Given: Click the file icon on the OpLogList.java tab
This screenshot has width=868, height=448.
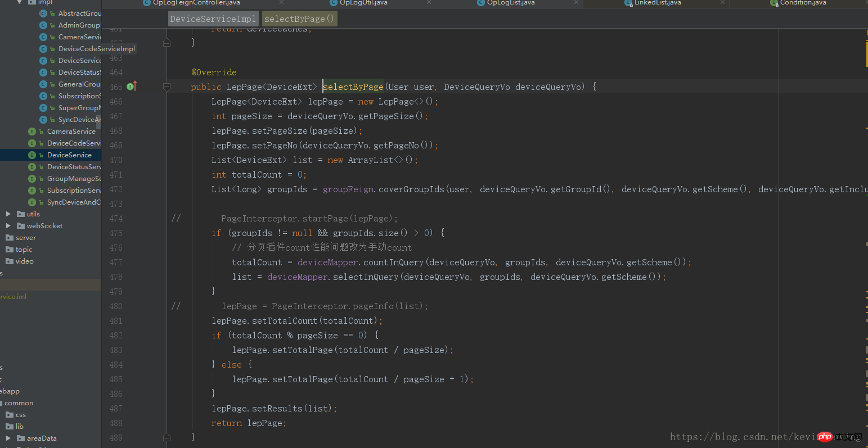Looking at the screenshot, I should tap(481, 2).
